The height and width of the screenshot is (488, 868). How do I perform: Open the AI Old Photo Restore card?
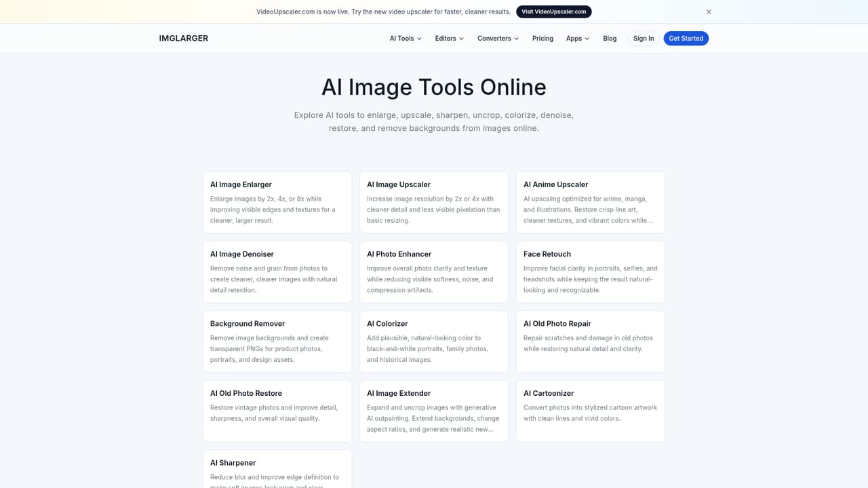coord(277,411)
